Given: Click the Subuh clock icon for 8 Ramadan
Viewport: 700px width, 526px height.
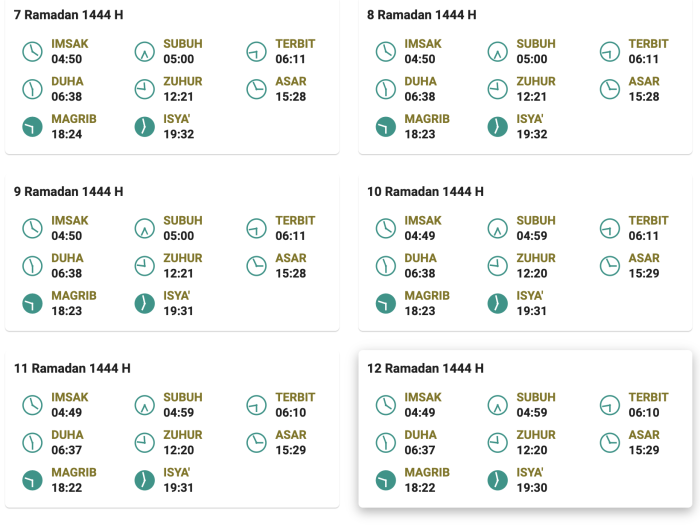Looking at the screenshot, I should (498, 51).
